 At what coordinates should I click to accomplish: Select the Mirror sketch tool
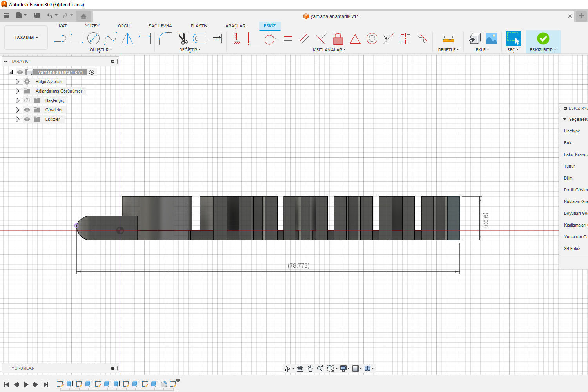point(127,38)
